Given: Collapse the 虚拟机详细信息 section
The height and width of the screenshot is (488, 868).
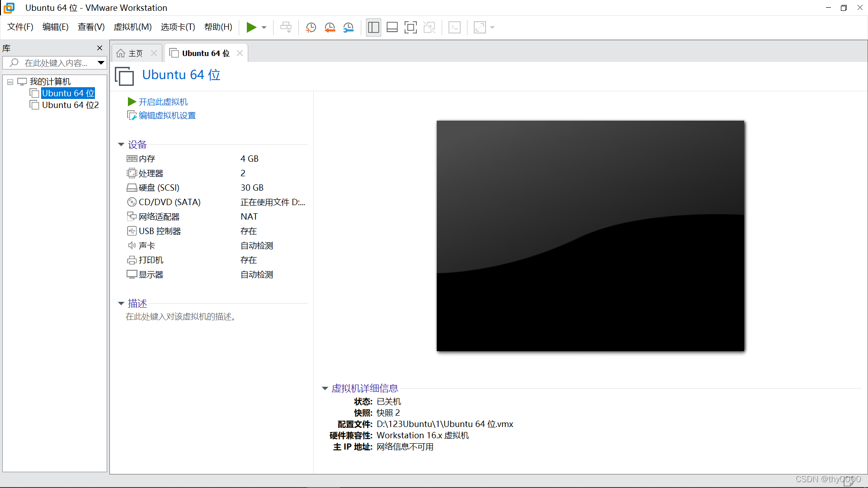Looking at the screenshot, I should click(325, 388).
